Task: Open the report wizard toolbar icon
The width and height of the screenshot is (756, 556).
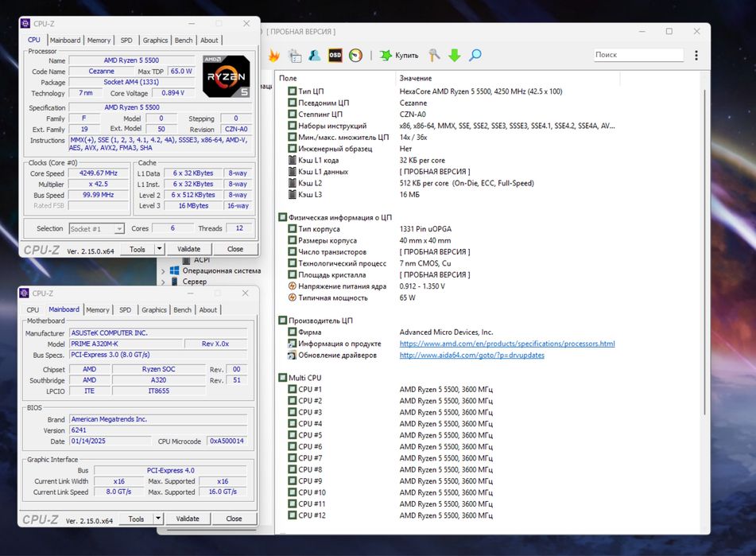Action: coord(295,56)
